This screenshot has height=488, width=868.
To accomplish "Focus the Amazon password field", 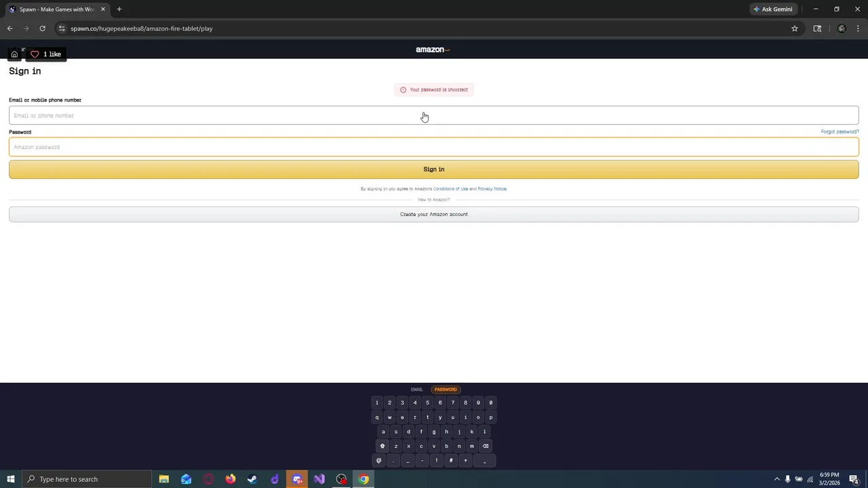I will [x=434, y=147].
